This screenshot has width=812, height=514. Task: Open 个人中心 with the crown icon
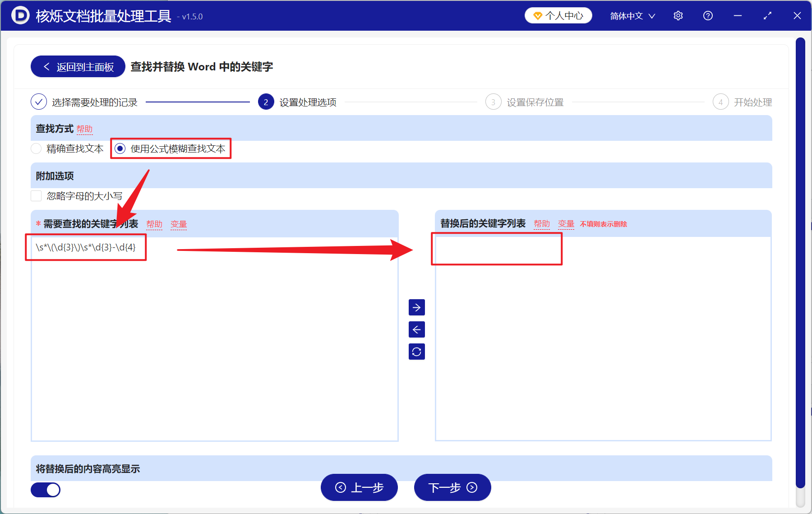[x=558, y=15]
